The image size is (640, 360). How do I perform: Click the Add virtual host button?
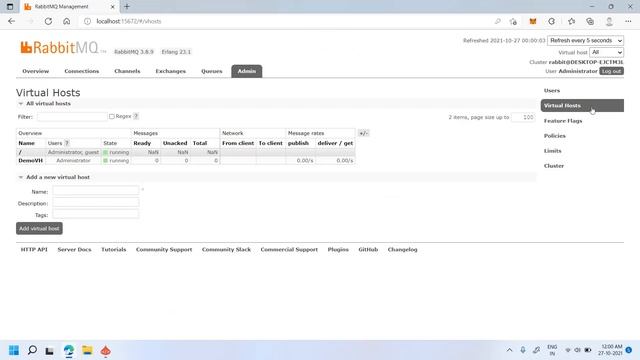[x=39, y=229]
